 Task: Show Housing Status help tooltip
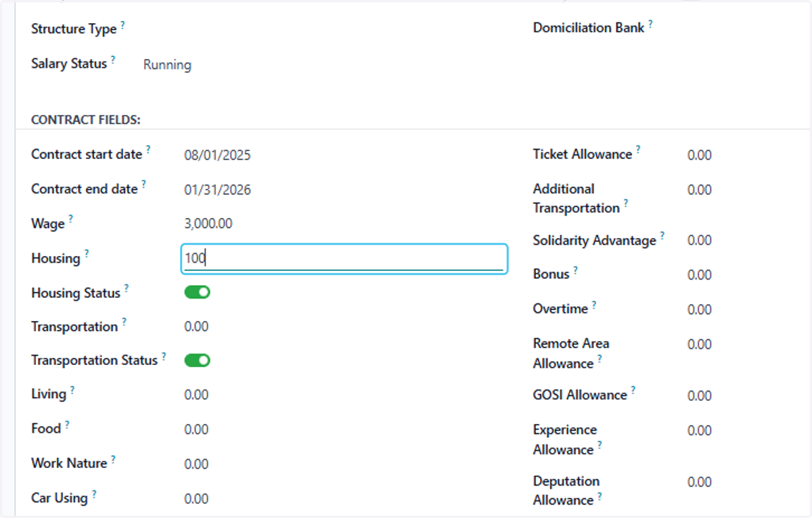click(126, 289)
